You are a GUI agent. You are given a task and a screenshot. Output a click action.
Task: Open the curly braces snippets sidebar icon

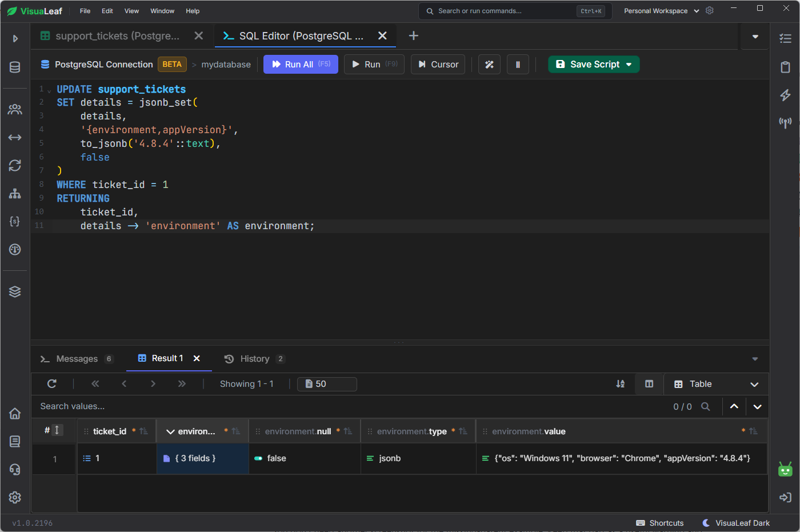15,221
